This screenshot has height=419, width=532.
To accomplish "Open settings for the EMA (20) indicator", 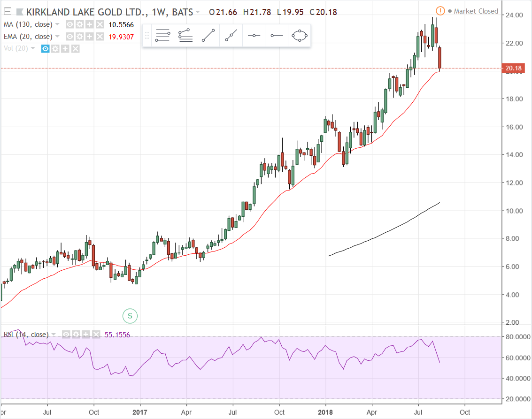I will pyautogui.click(x=79, y=37).
